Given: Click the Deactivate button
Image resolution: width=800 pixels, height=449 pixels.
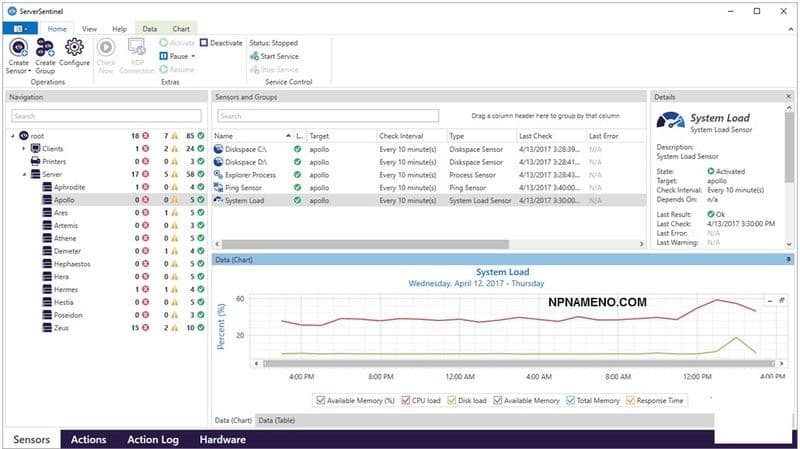Looking at the screenshot, I should [221, 43].
